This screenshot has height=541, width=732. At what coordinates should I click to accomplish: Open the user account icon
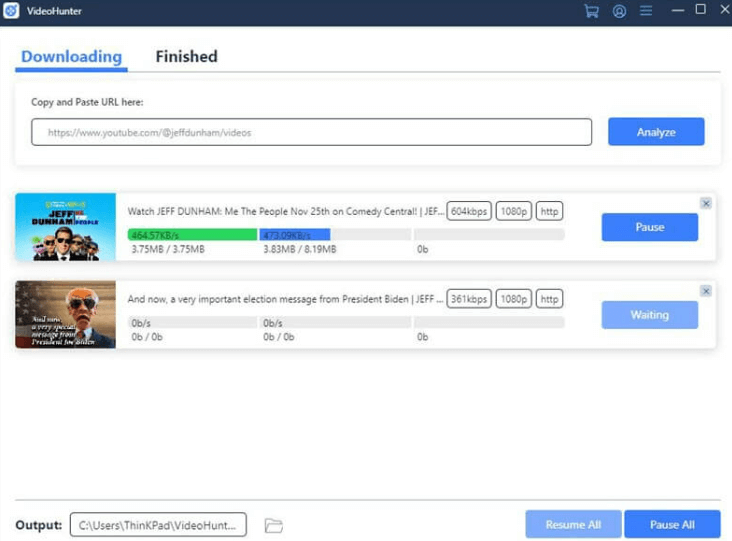coord(619,11)
